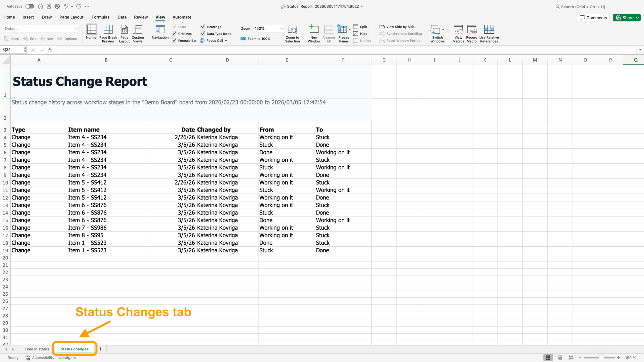Screen dimensions: 644x362
Task: Open Page Break Preview
Action: (108, 33)
